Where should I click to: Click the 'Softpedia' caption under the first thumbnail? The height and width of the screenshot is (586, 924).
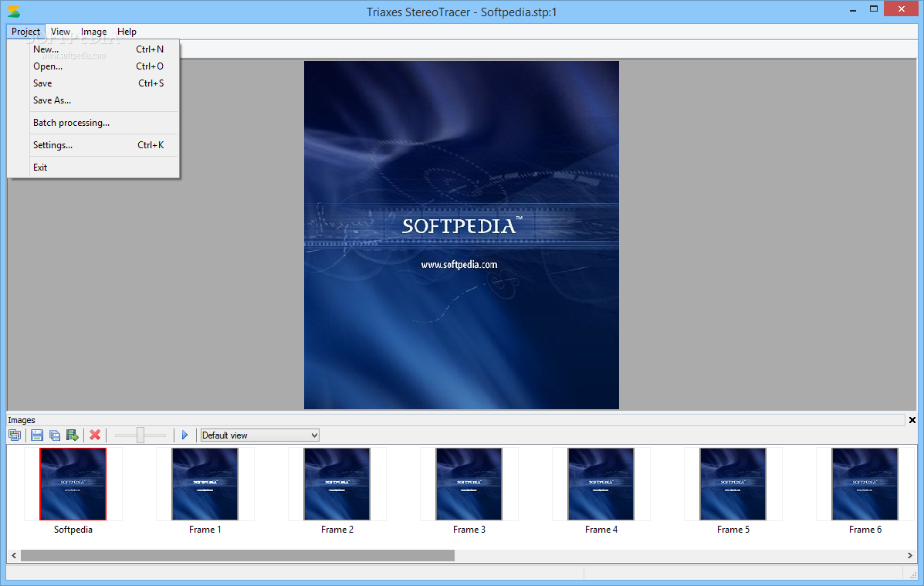coord(73,530)
